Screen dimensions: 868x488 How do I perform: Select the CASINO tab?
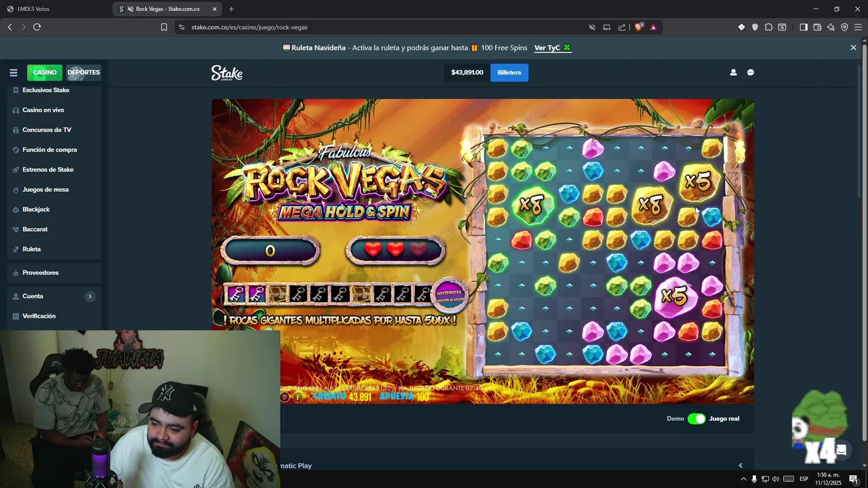45,73
